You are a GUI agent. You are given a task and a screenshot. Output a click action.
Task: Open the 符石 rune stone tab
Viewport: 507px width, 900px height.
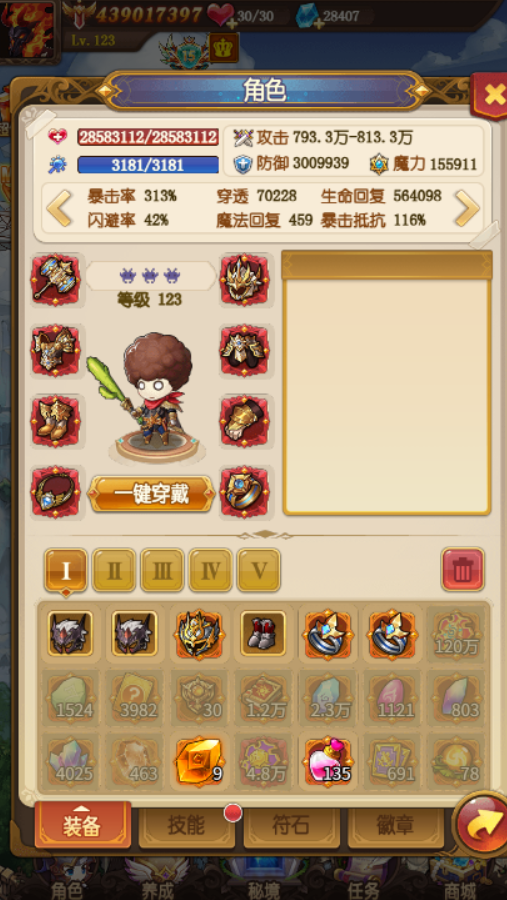click(x=291, y=826)
